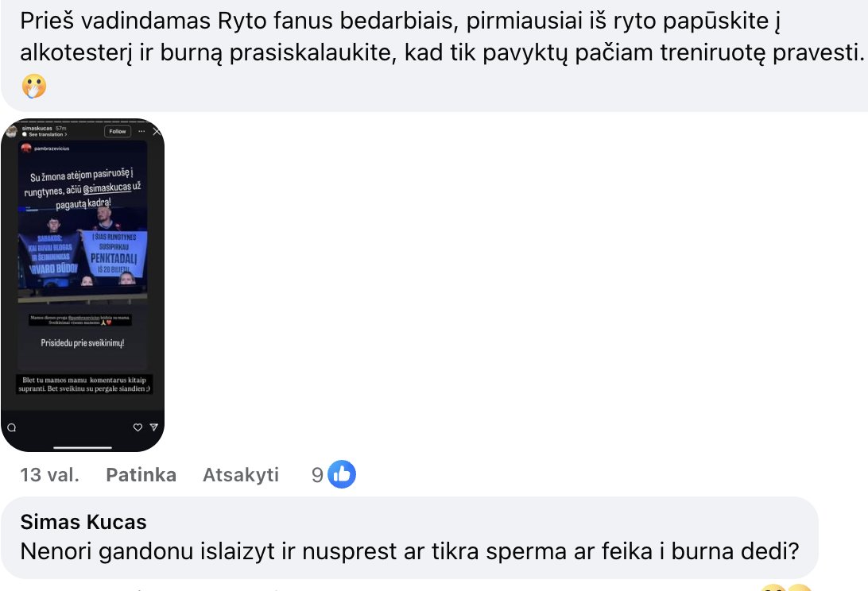Tap the heart icon in the story
The height and width of the screenshot is (591, 868).
(138, 427)
